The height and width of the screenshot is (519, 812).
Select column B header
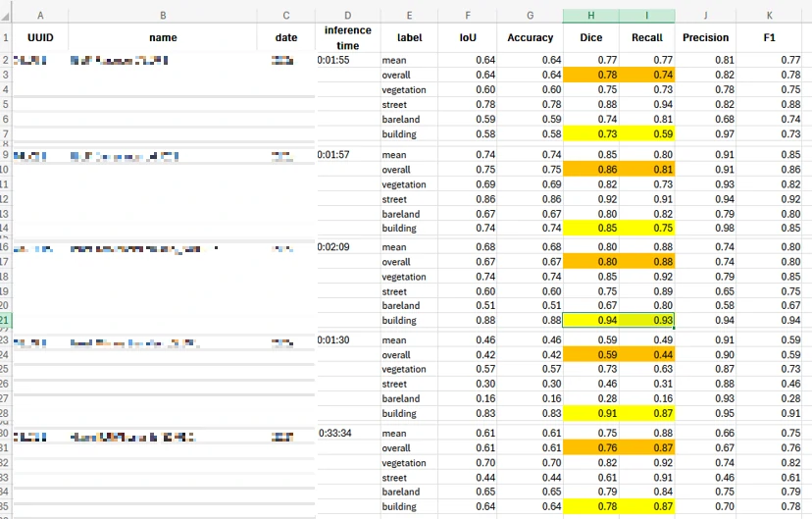pyautogui.click(x=163, y=16)
